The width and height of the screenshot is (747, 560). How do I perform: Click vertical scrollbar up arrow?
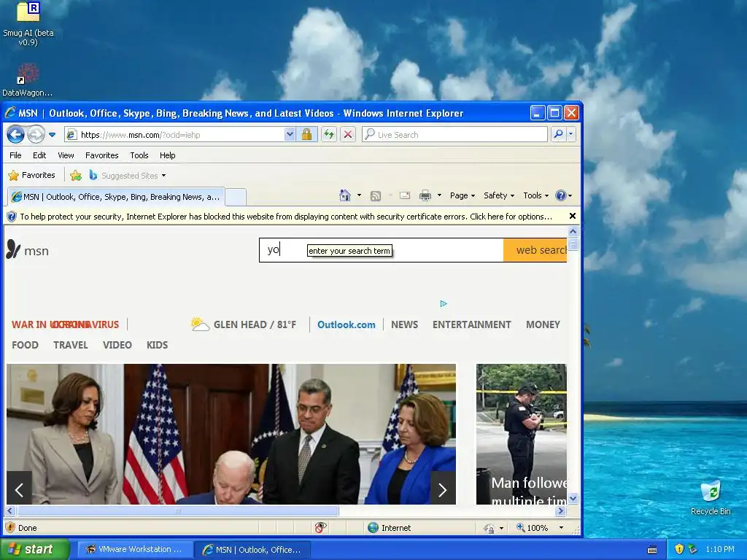click(x=573, y=231)
